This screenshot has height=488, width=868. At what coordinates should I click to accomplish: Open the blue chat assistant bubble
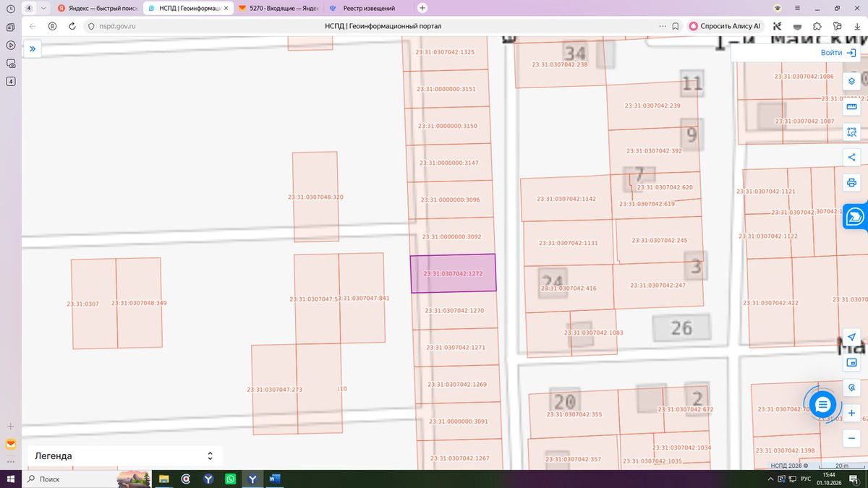[x=823, y=404]
